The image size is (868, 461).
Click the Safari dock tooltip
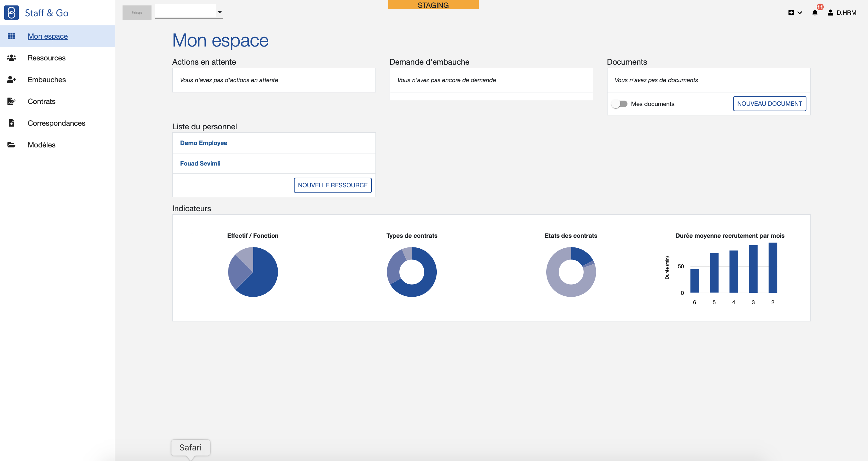191,447
